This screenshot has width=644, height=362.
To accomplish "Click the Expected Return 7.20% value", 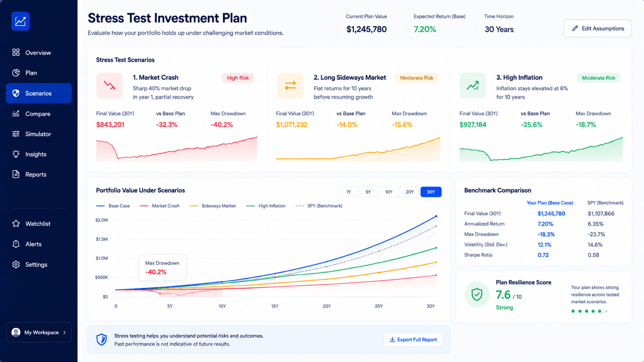I will [x=425, y=29].
